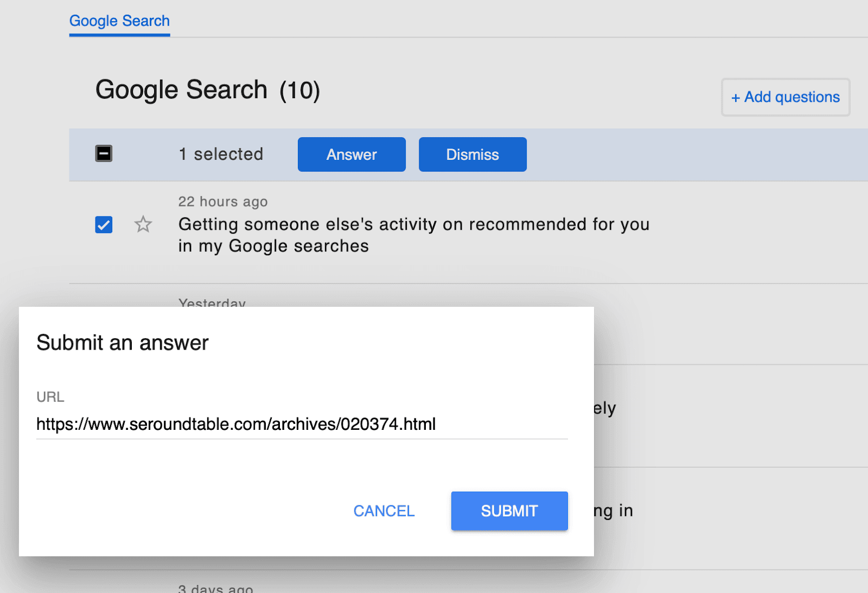The height and width of the screenshot is (593, 868).
Task: Click the Add questions button text
Action: pyautogui.click(x=792, y=97)
